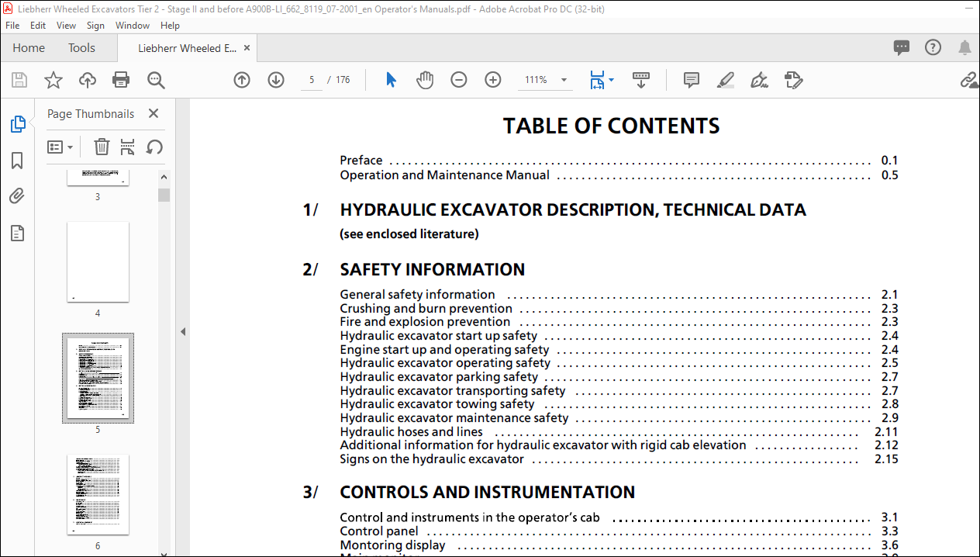Switch to the Home tab

29,48
